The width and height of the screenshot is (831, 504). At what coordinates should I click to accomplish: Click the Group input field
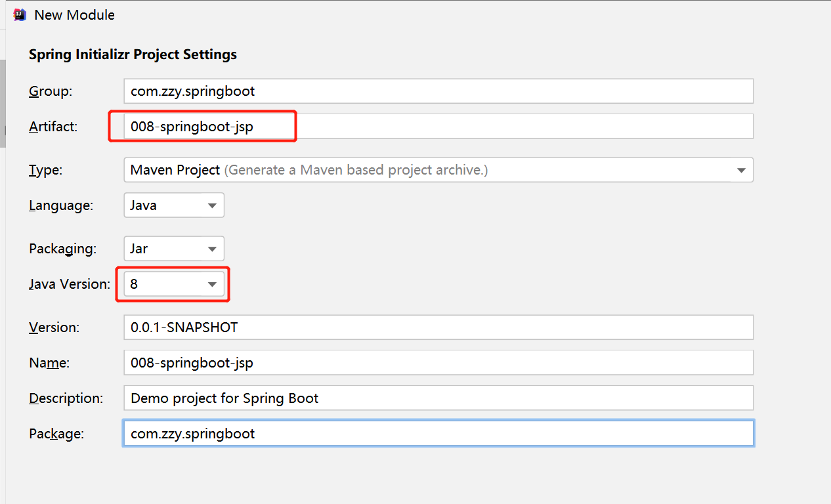[x=438, y=91]
